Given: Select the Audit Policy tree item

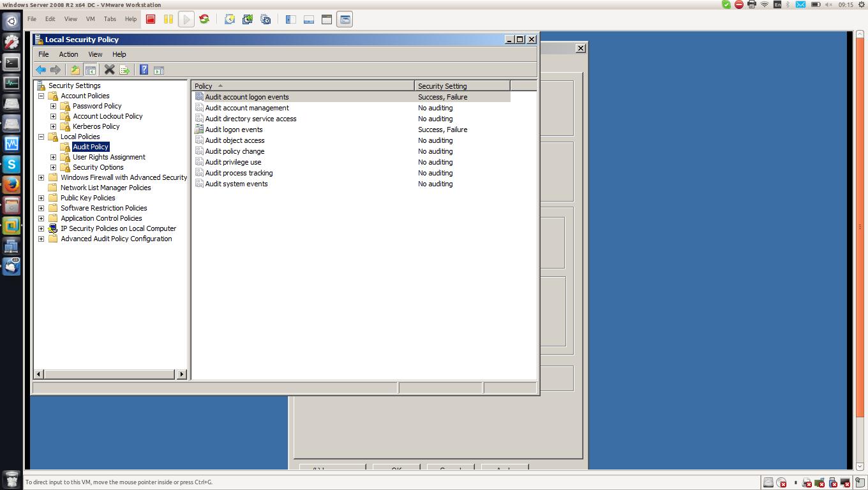Looking at the screenshot, I should click(91, 147).
